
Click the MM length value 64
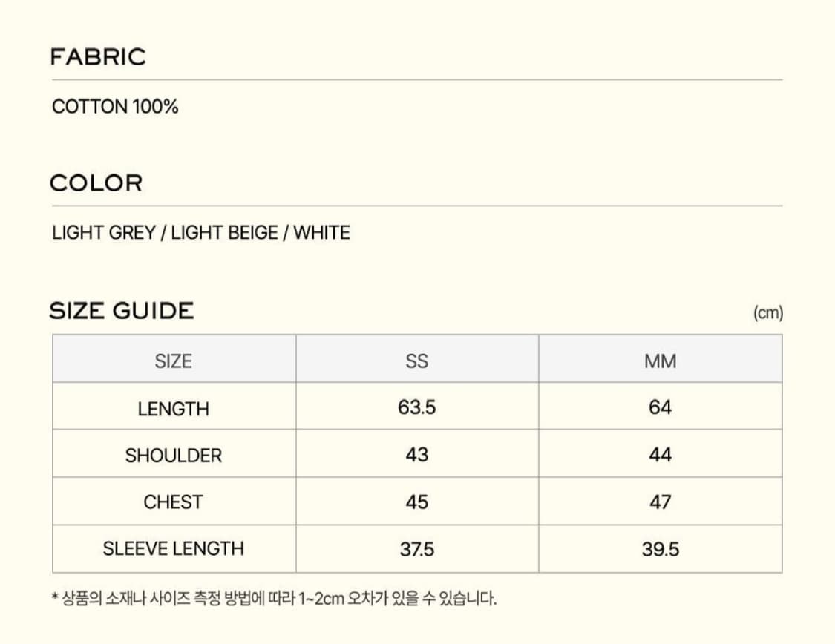[660, 407]
